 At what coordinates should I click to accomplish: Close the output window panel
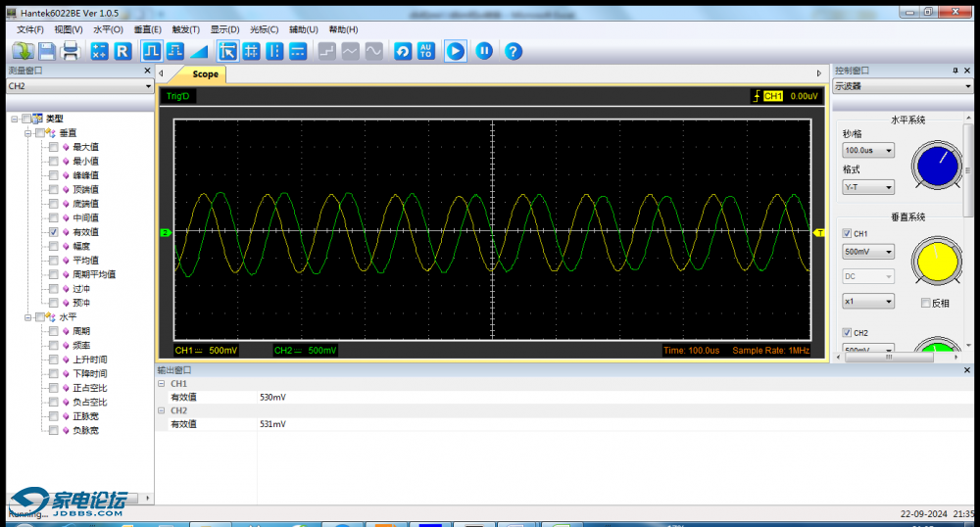point(967,370)
